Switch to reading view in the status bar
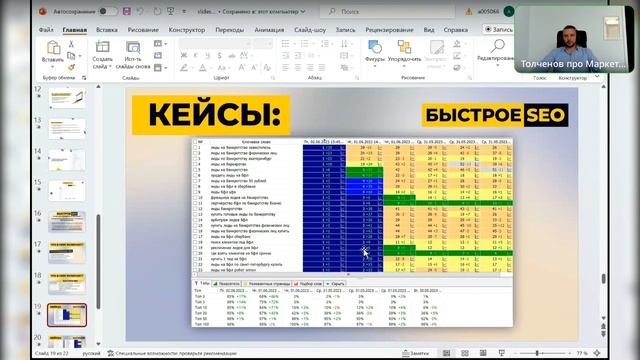The image size is (640, 360). click(483, 353)
